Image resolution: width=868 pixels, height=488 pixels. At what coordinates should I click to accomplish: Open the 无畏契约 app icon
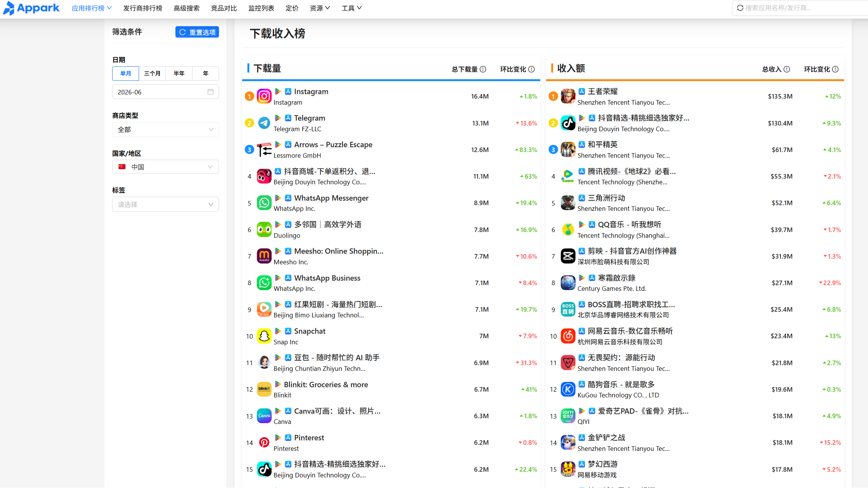(x=568, y=362)
